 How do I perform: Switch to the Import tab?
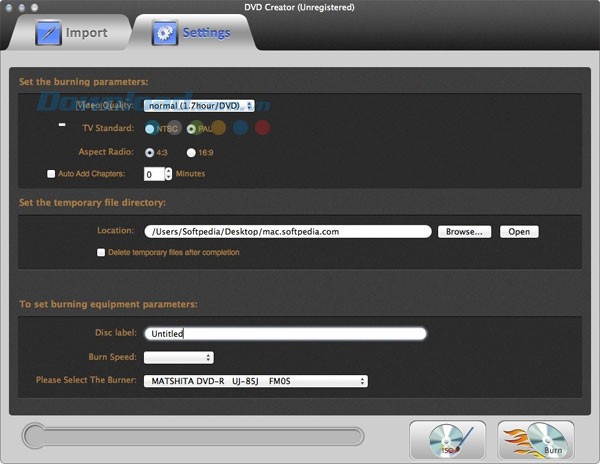71,33
